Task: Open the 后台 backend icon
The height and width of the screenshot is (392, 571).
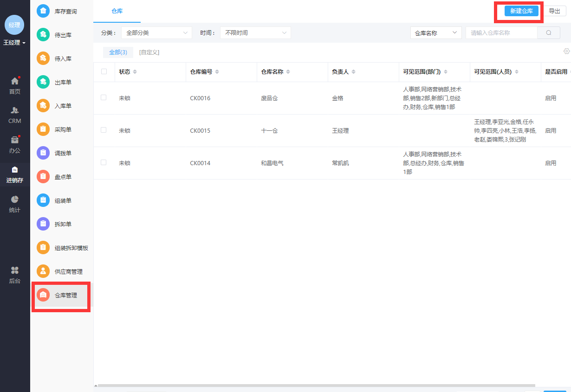Action: (15, 270)
